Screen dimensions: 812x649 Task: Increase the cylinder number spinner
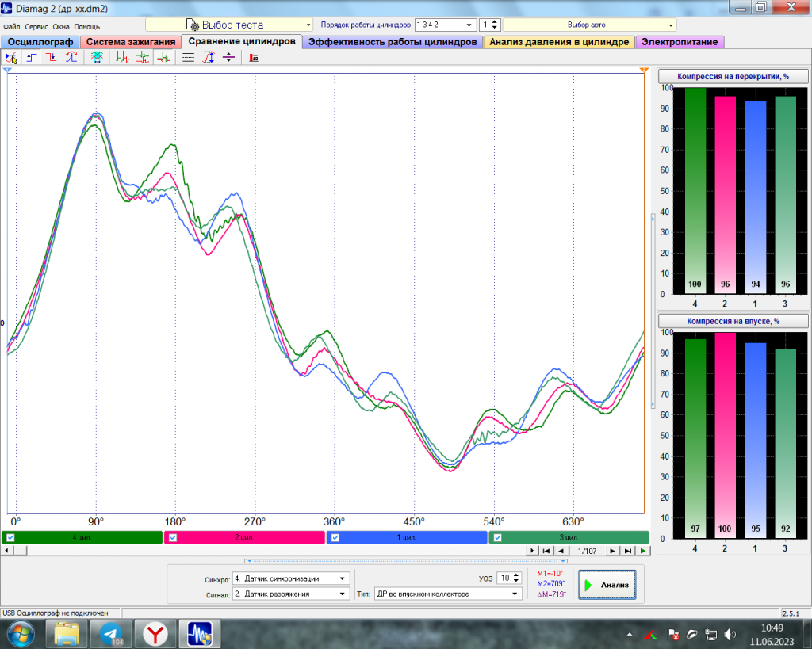495,21
